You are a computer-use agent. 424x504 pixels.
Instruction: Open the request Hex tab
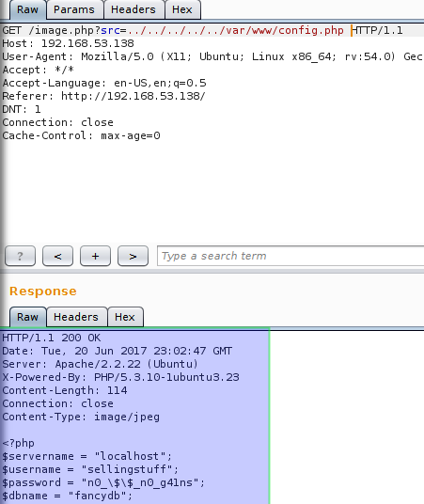point(182,9)
